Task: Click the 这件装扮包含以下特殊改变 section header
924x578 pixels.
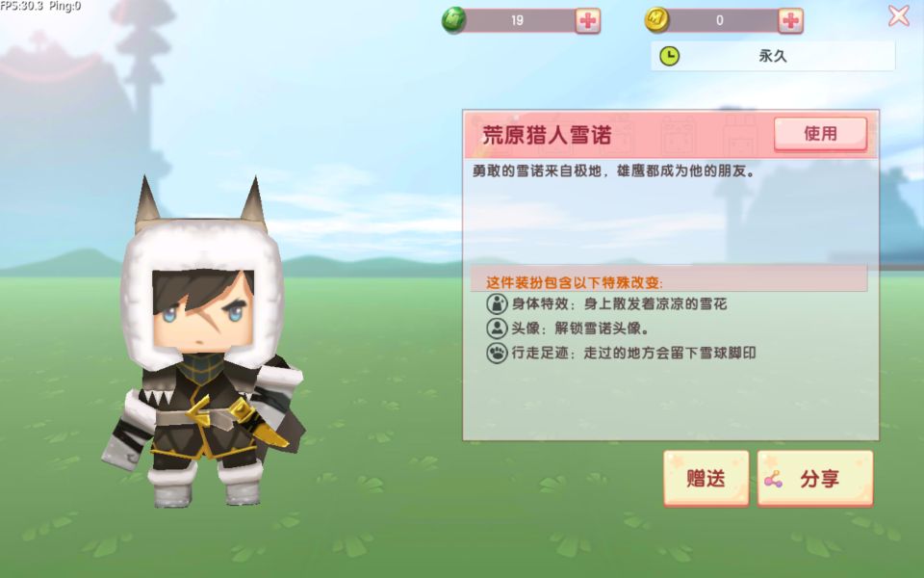Action: pos(575,282)
